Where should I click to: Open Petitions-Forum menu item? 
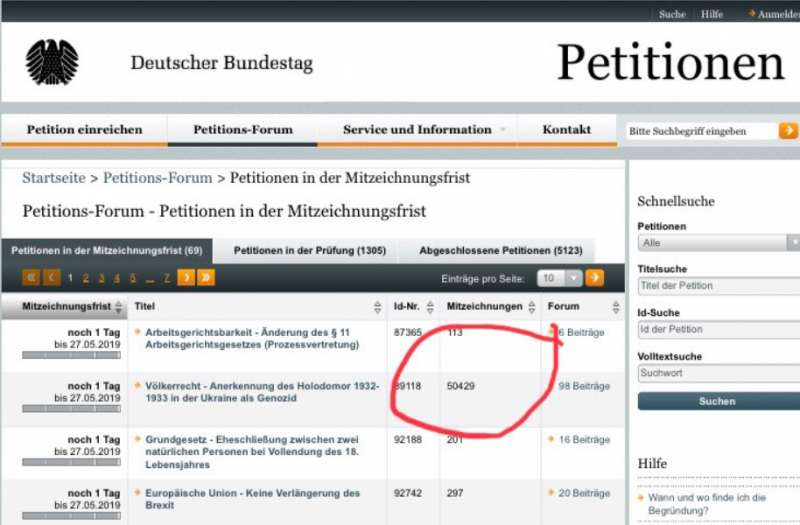tap(243, 130)
